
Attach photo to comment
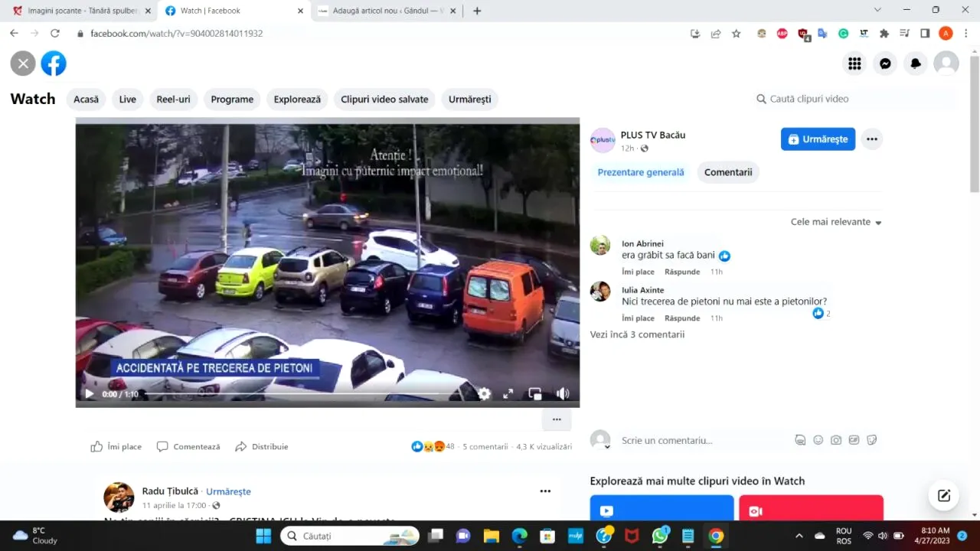836,440
